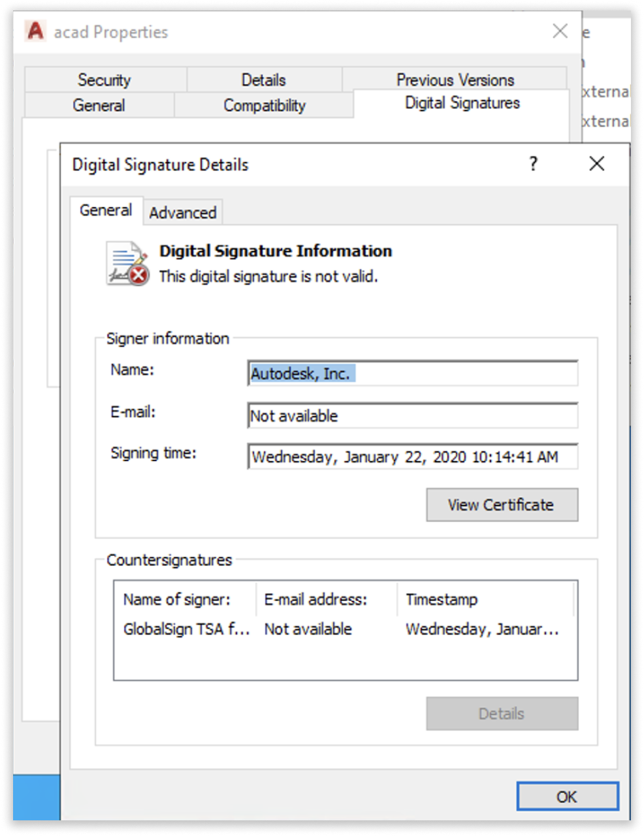Switch to the Advanced tab
The height and width of the screenshot is (836, 644).
point(183,213)
